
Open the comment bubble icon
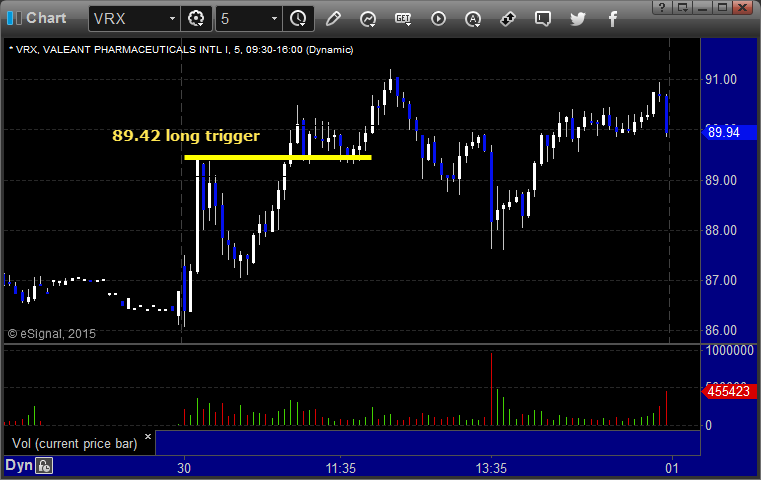click(x=543, y=19)
